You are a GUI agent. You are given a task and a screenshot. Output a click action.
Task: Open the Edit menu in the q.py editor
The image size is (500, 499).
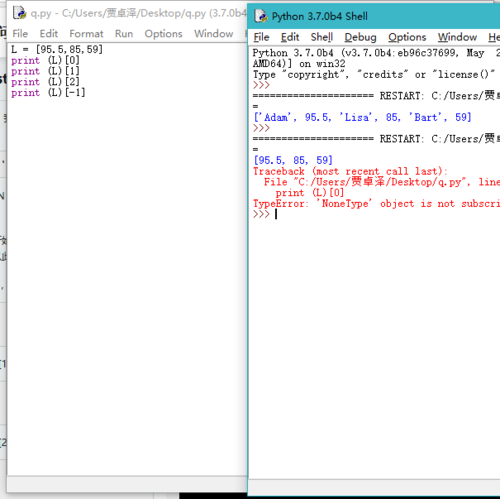click(x=49, y=34)
